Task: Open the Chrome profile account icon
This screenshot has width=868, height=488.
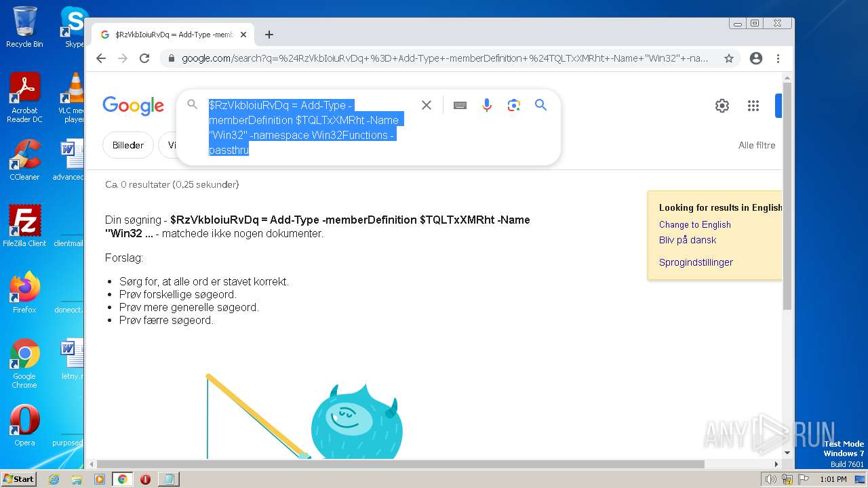Action: tap(756, 58)
